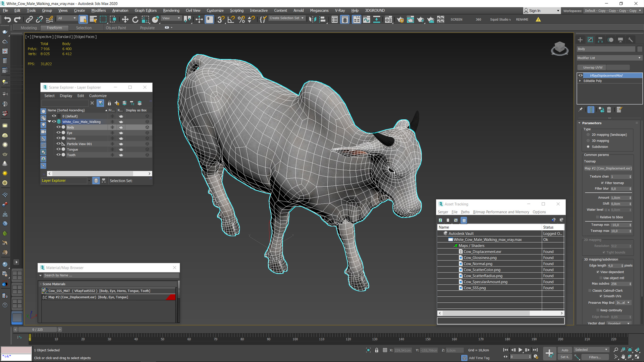644x362 pixels.
Task: Disable the Filter texmap checkbox
Action: click(602, 183)
